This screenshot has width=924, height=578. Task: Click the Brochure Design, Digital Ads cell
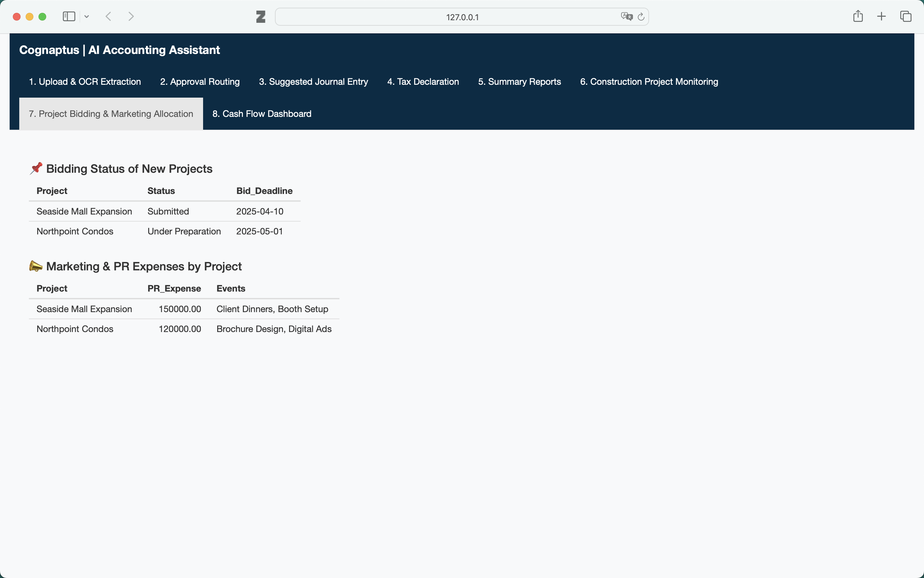[274, 329]
